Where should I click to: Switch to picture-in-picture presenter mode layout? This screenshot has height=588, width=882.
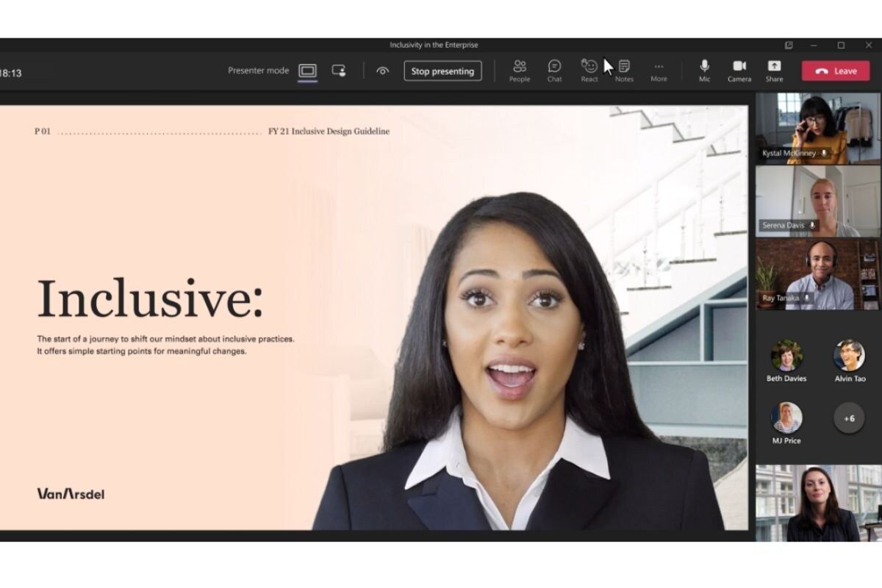(339, 71)
